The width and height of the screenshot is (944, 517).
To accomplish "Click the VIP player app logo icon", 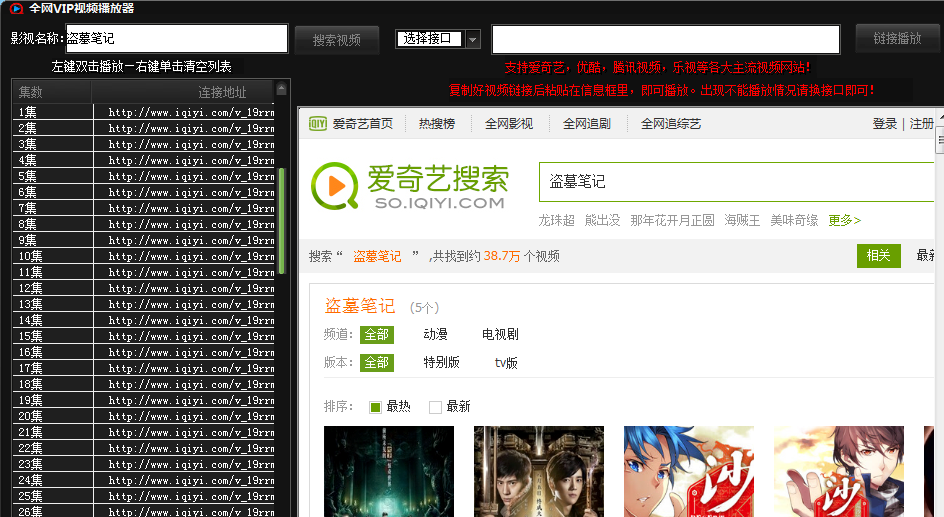I will point(16,8).
